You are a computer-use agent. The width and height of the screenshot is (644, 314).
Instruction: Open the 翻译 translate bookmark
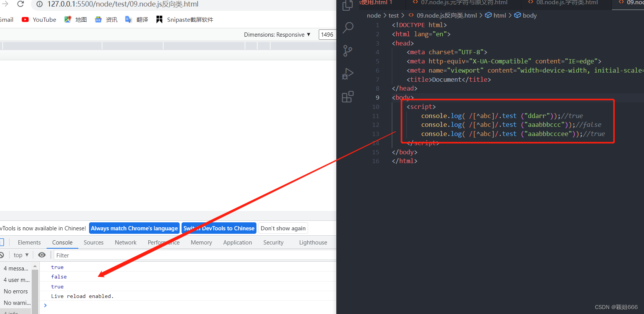pyautogui.click(x=137, y=19)
